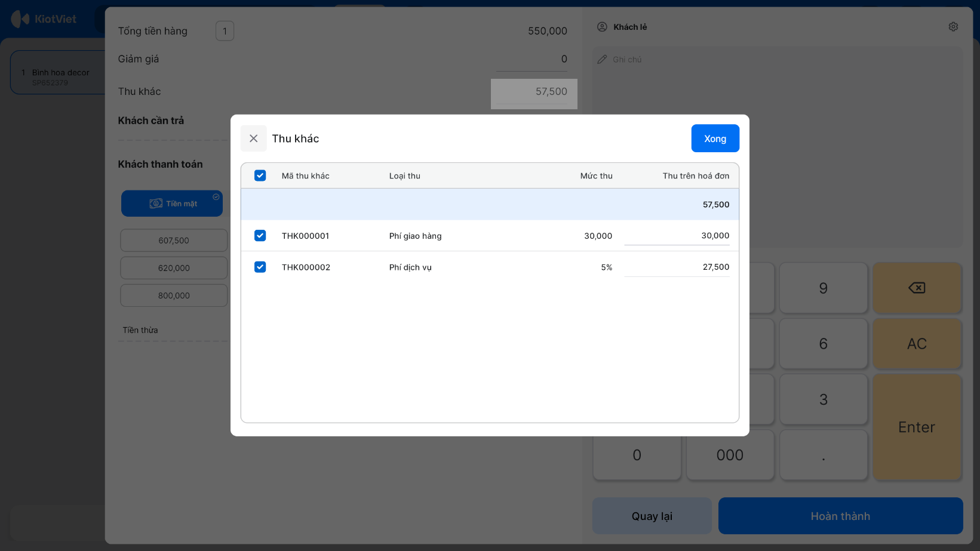
Task: Click the Thu trên hoá đơn column header
Action: pos(696,176)
